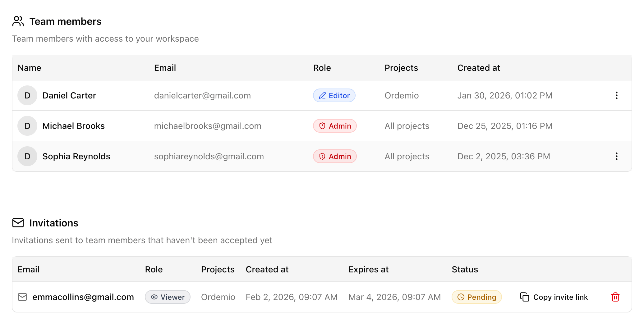Viewport: 644px width, 328px height.
Task: Click expiry date Mar 4, 2026, 09:07 AM
Action: (x=394, y=297)
